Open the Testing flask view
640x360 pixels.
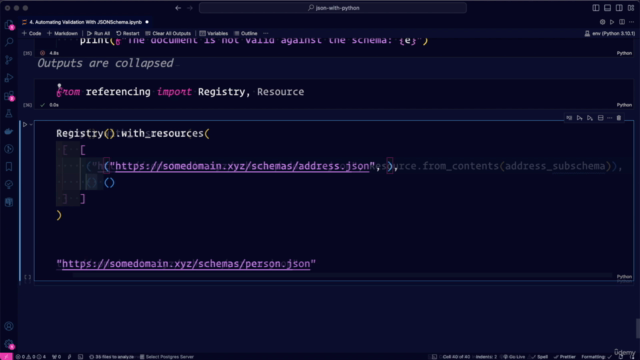coord(9,113)
